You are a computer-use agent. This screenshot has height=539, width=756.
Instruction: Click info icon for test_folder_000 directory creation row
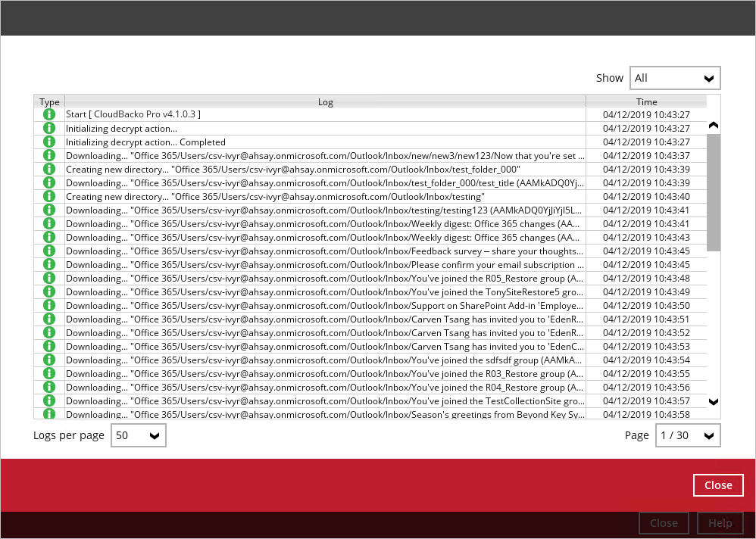49,169
